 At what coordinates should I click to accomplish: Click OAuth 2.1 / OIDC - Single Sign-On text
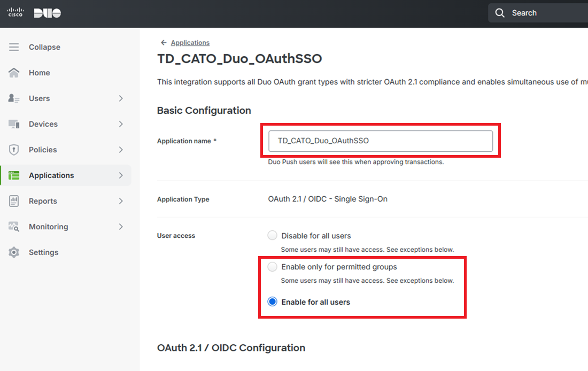[328, 199]
